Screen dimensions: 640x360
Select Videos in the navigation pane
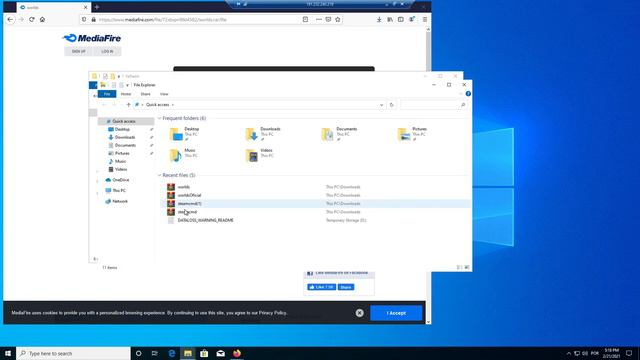[120, 169]
